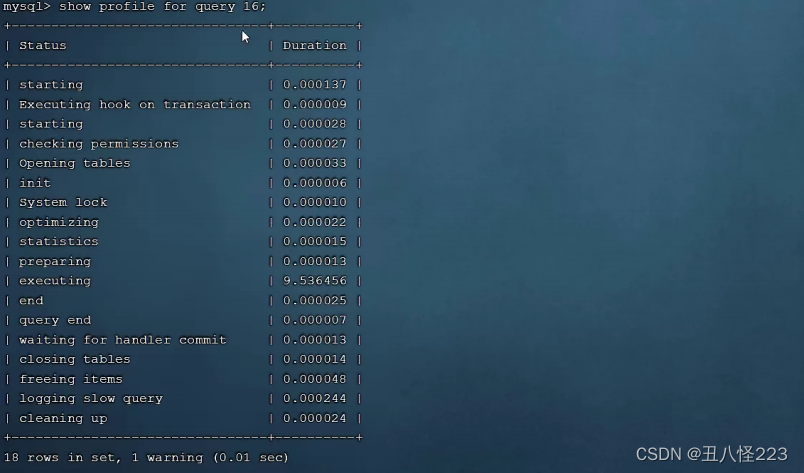Select duration value 0.000137
The image size is (804, 473).
coord(314,85)
